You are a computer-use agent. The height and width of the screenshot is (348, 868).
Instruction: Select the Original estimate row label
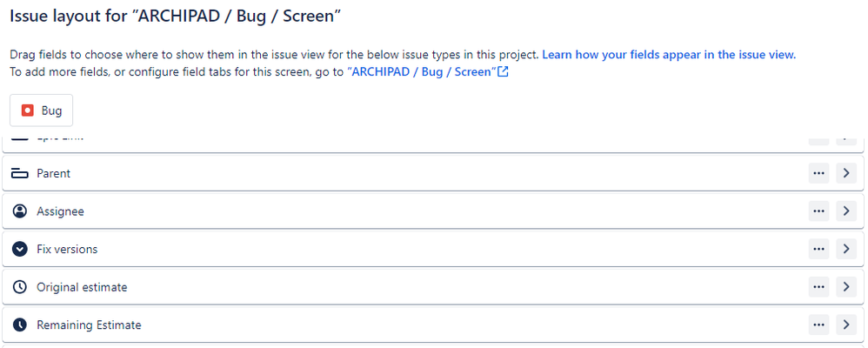pos(82,287)
